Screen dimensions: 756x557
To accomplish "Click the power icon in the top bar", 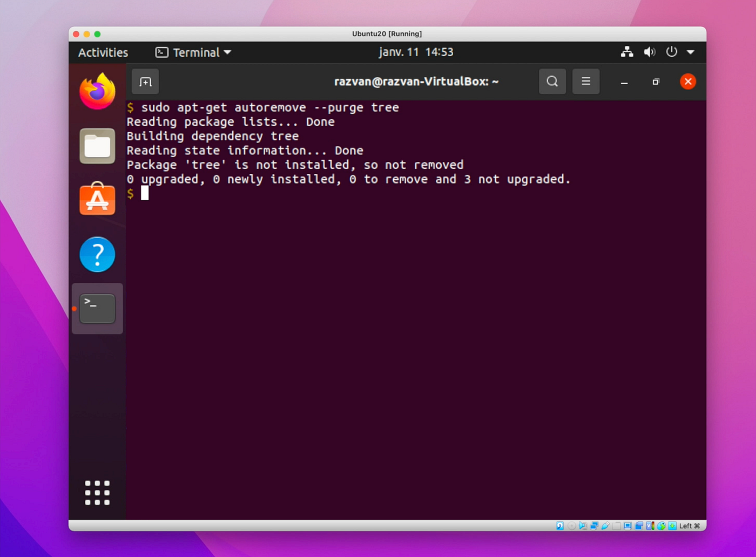I will [671, 52].
